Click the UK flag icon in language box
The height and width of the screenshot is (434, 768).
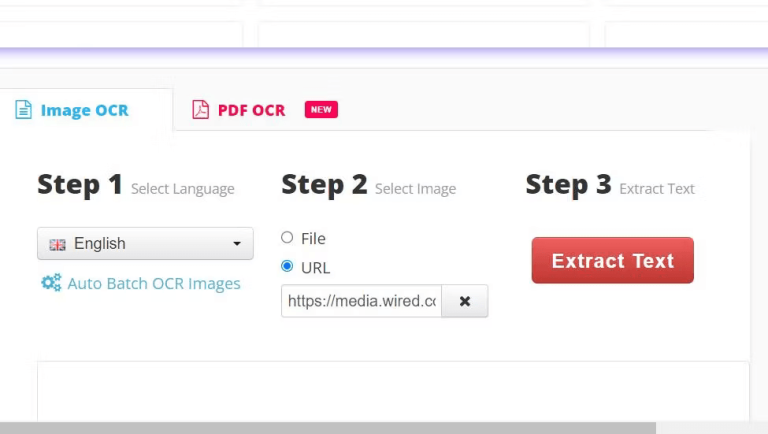pos(57,244)
